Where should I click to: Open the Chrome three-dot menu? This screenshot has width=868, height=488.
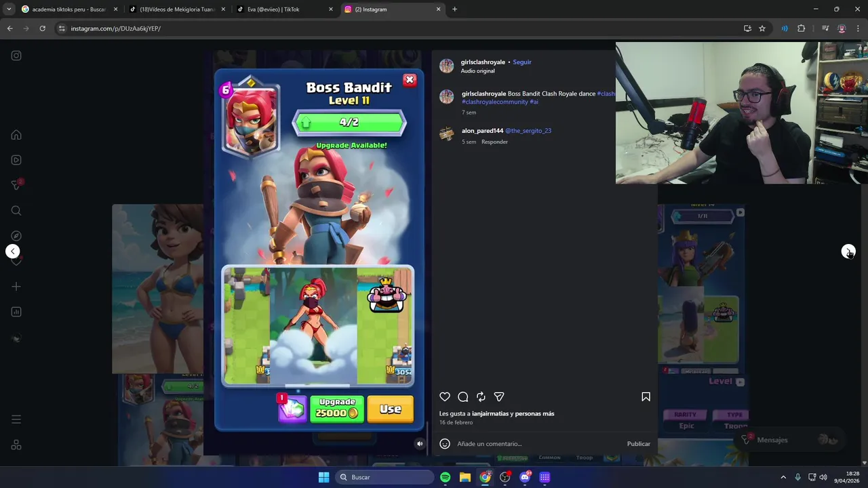point(858,28)
